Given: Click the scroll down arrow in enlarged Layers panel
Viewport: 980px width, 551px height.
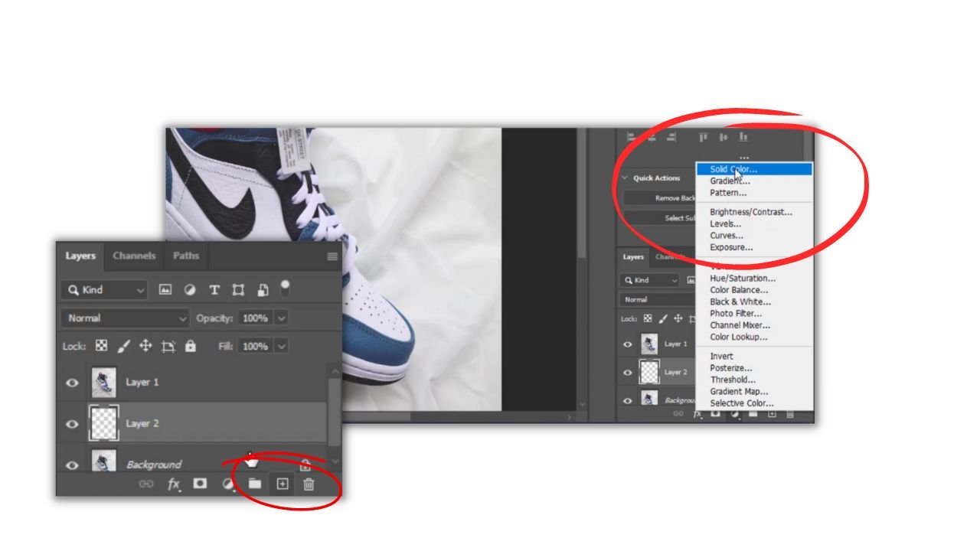Looking at the screenshot, I should coord(335,461).
